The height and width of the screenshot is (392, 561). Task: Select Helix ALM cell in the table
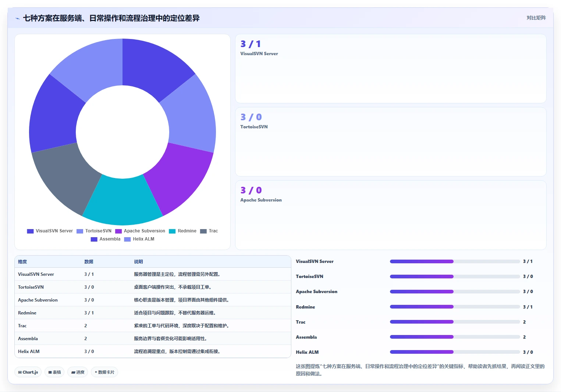click(29, 352)
